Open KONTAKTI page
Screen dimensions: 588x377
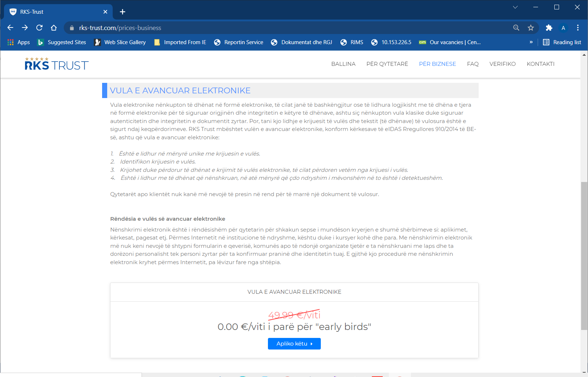(x=541, y=64)
